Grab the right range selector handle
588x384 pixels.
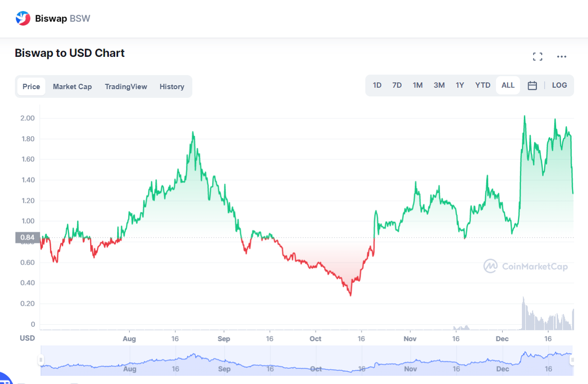click(572, 360)
